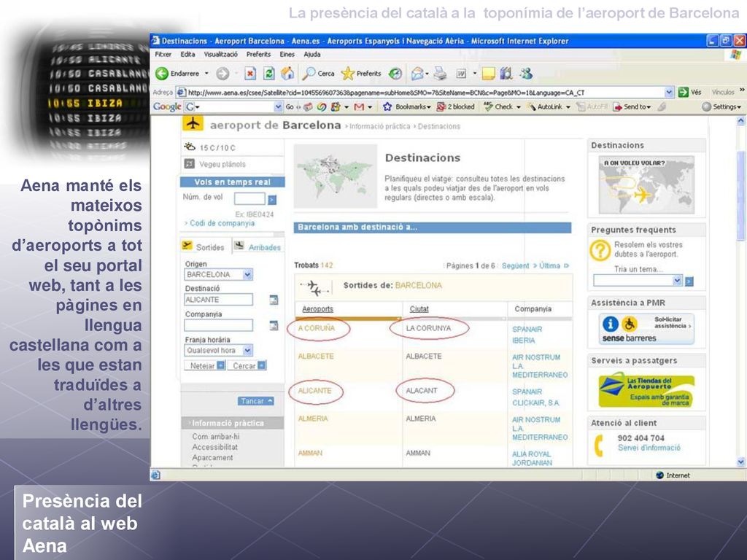Expand the Endarrere back history dropdown arrow
This screenshot has width=747, height=560.
tap(206, 74)
